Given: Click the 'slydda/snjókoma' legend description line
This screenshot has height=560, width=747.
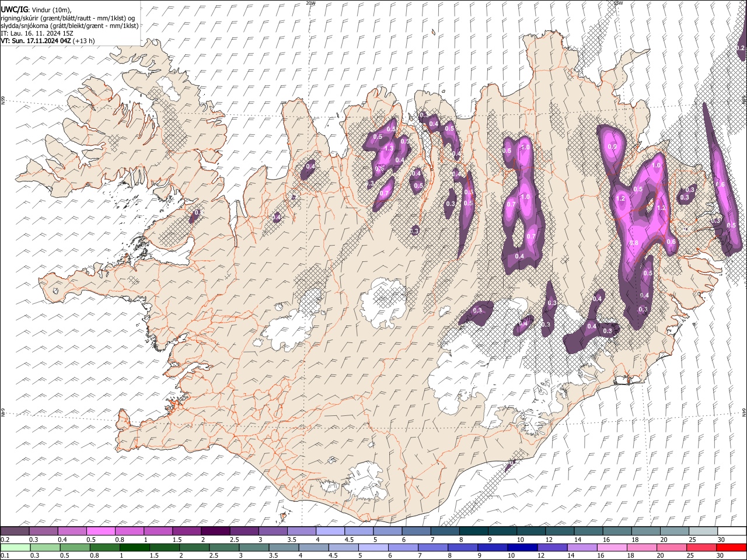Looking at the screenshot, I should 69,26.
